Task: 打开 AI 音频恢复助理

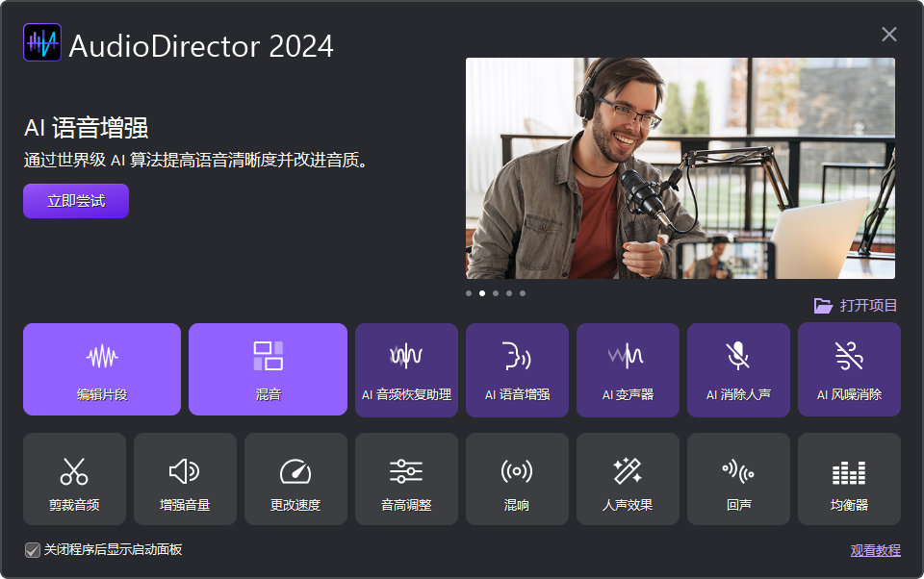Action: (406, 369)
